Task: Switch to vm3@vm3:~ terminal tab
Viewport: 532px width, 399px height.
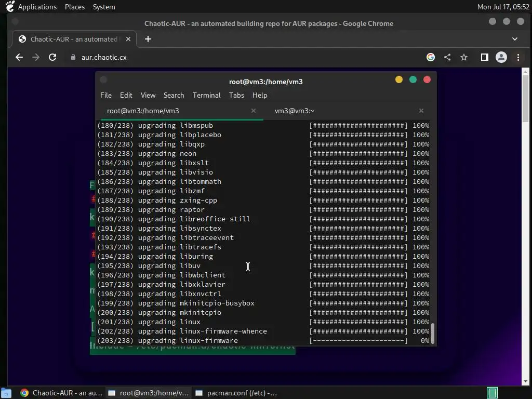Action: tap(295, 111)
